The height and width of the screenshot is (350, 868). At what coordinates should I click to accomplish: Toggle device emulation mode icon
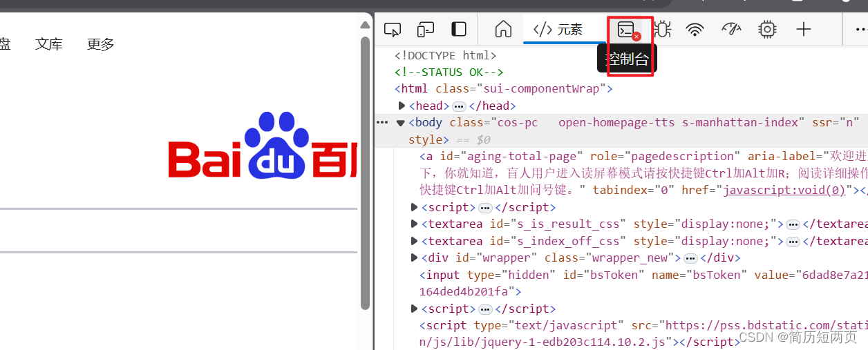[426, 29]
